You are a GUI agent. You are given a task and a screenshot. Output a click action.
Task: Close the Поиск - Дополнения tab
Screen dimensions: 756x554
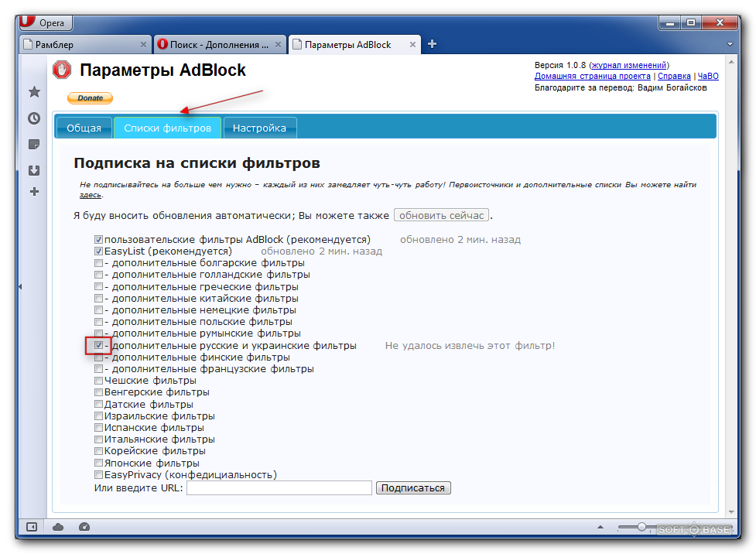(279, 44)
